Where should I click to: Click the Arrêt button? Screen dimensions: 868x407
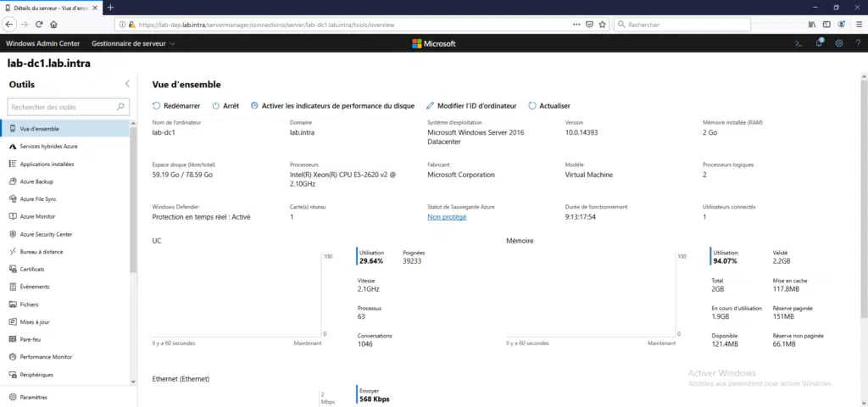(x=225, y=106)
